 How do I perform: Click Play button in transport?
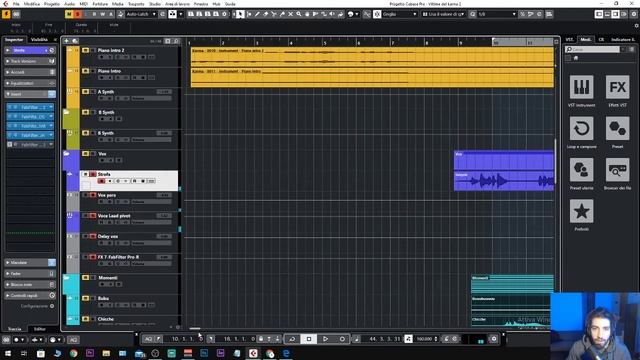[325, 339]
